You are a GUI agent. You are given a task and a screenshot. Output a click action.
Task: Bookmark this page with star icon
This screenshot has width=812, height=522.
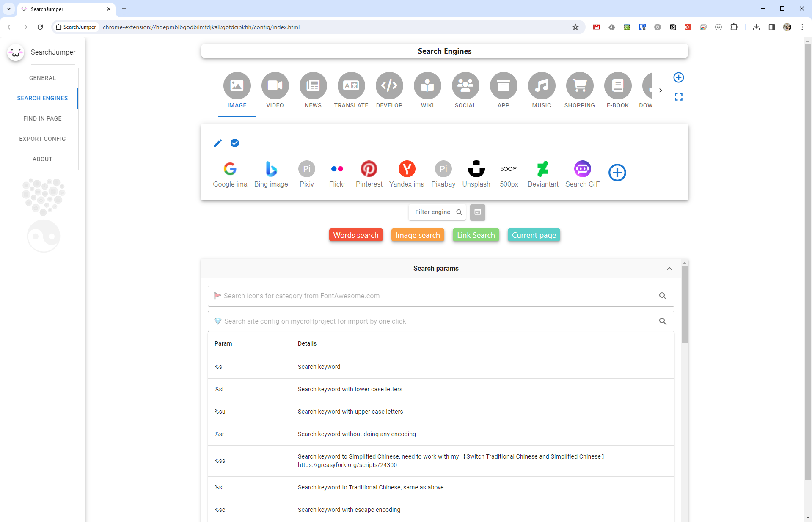(x=575, y=27)
